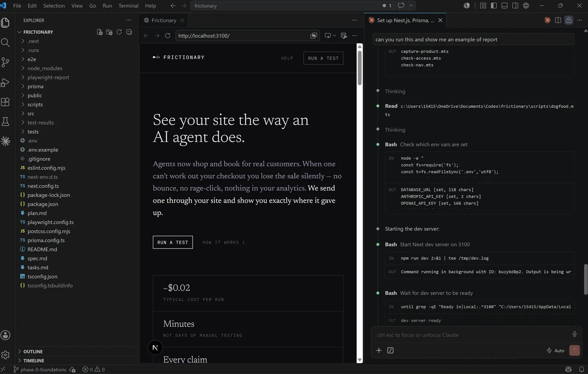Image resolution: width=588 pixels, height=374 pixels.
Task: Click the HOW IT WORKS link
Action: point(223,242)
